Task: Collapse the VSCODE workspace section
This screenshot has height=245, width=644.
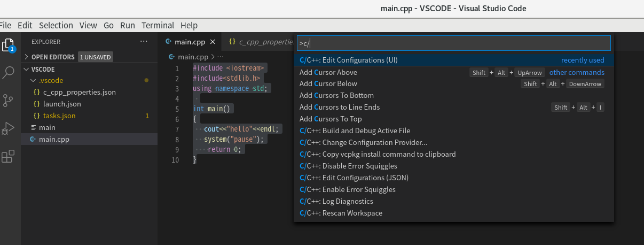Action: (27, 69)
